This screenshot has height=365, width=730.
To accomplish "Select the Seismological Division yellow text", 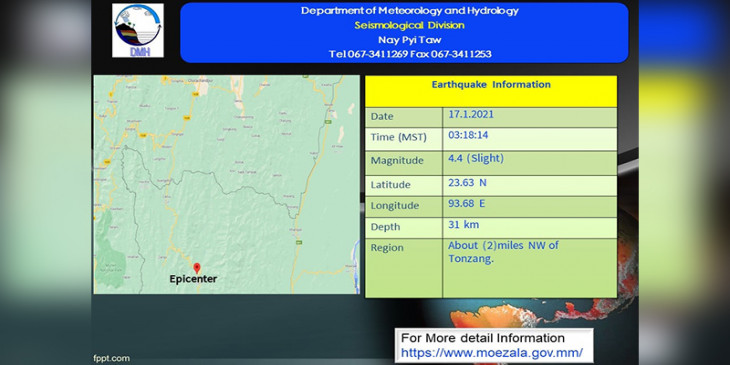I will click(x=410, y=25).
